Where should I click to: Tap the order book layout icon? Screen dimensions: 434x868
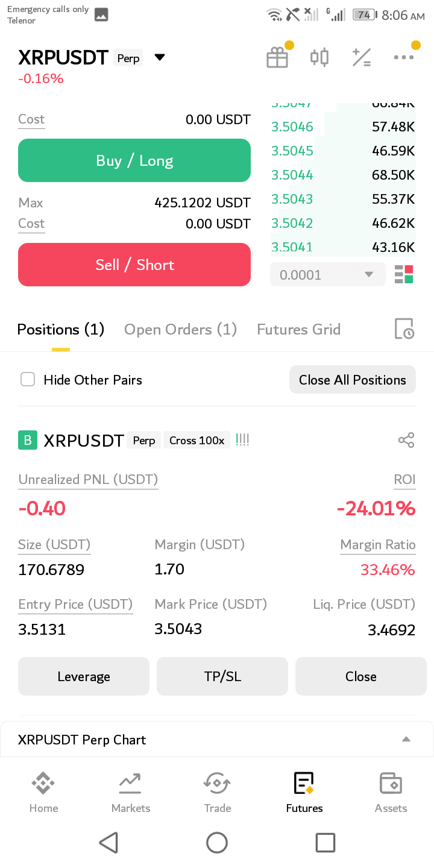pyautogui.click(x=404, y=274)
